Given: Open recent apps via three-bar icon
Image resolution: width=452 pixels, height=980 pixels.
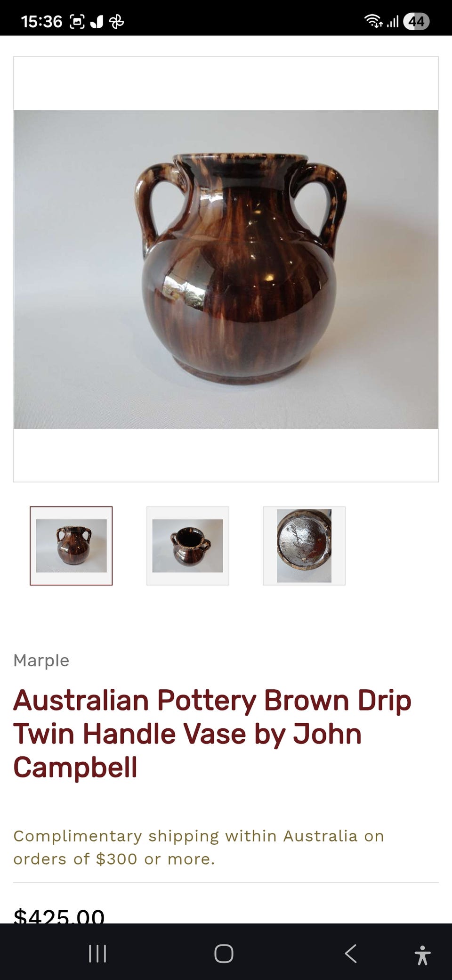Looking at the screenshot, I should (97, 954).
